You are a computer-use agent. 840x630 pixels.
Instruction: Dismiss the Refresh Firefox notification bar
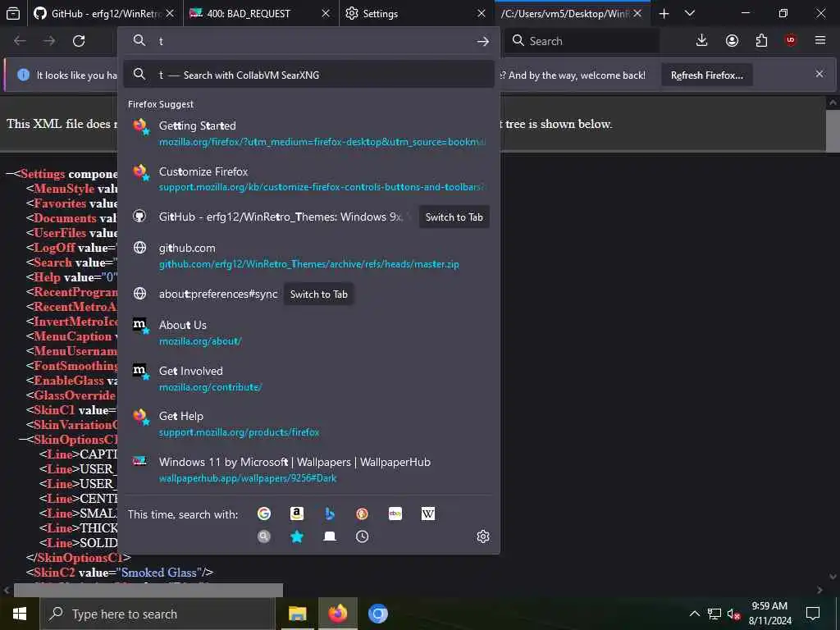819,74
